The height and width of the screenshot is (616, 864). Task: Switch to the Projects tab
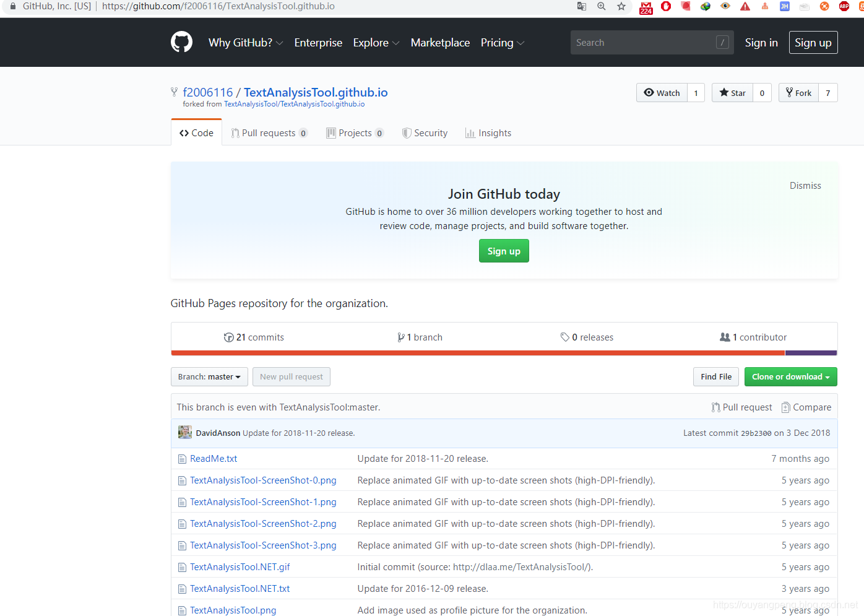pos(355,132)
